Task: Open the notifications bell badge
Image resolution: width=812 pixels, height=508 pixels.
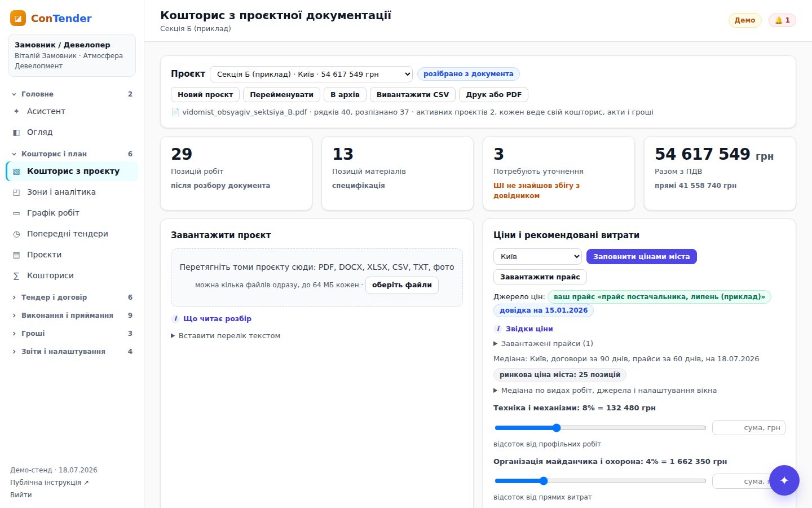Action: tap(782, 20)
